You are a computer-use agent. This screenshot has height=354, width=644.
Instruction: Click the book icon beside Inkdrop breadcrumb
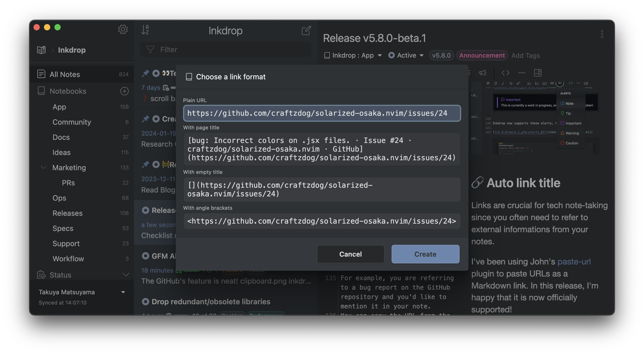41,50
